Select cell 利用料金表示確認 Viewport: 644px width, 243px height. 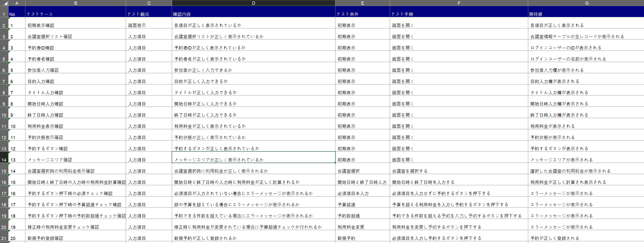[x=75, y=124]
